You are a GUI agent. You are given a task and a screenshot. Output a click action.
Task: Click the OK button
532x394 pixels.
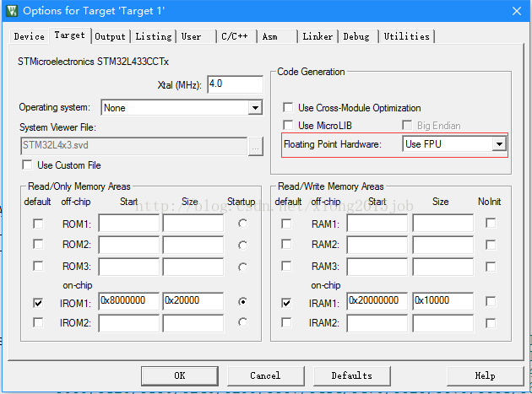coord(180,375)
